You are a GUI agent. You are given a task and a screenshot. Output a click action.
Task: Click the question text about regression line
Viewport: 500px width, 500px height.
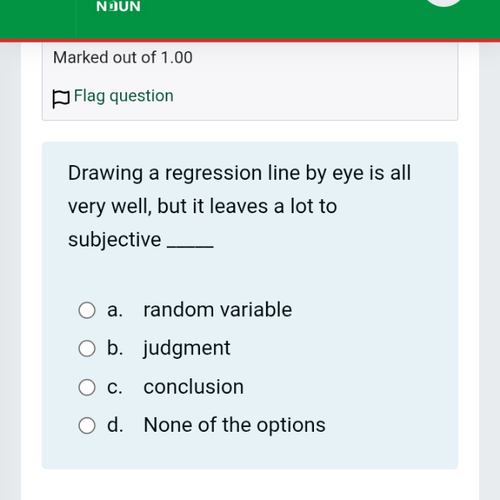239,206
